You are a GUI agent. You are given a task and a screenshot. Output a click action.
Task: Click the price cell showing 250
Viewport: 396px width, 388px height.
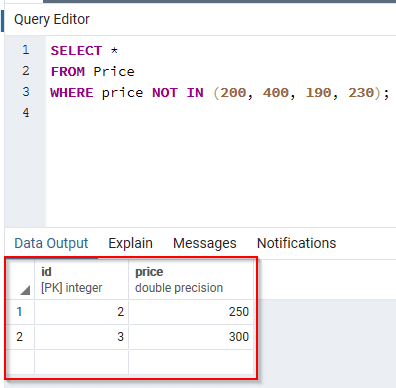coord(191,312)
